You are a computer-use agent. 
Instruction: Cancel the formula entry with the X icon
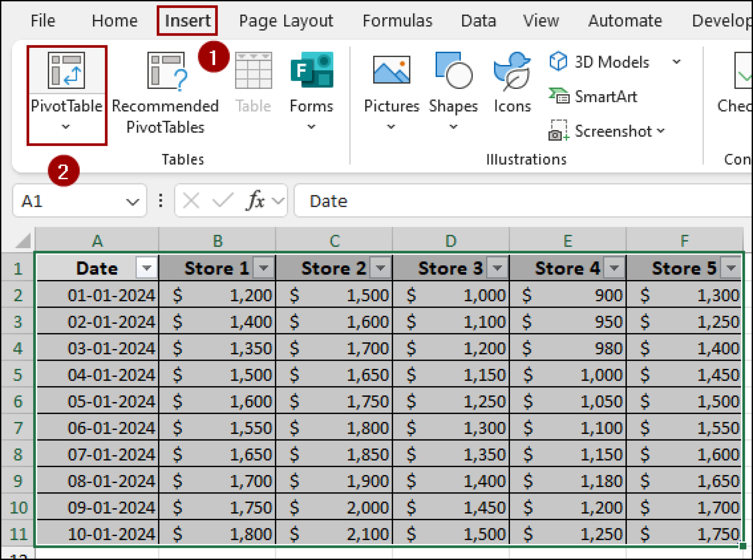click(191, 200)
